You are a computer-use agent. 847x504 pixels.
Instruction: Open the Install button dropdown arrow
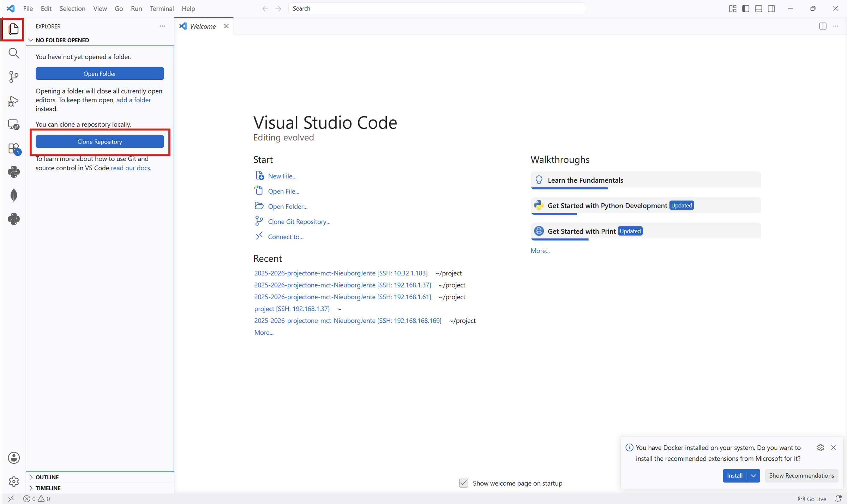(753, 475)
